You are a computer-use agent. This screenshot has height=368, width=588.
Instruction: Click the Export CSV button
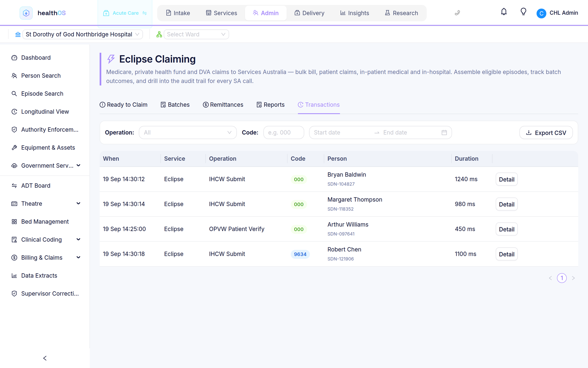[x=546, y=132]
